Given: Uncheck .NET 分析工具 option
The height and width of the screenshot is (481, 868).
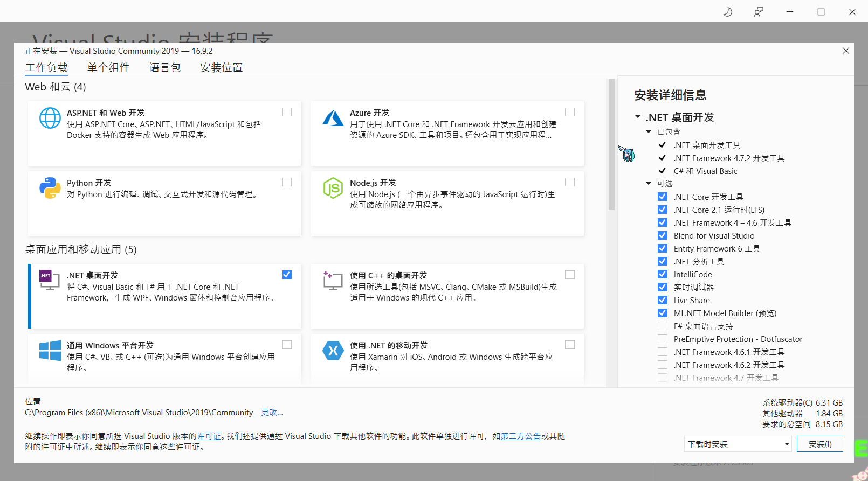Looking at the screenshot, I should [x=663, y=261].
